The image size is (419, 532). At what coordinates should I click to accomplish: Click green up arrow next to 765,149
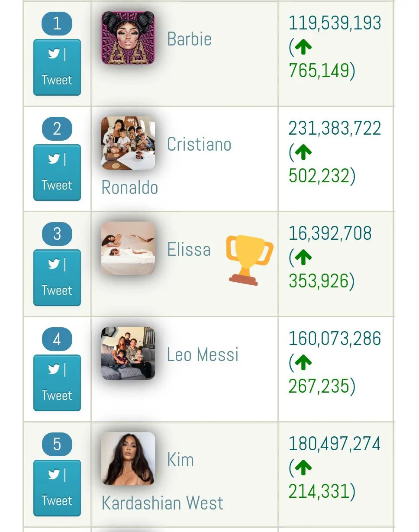click(303, 47)
